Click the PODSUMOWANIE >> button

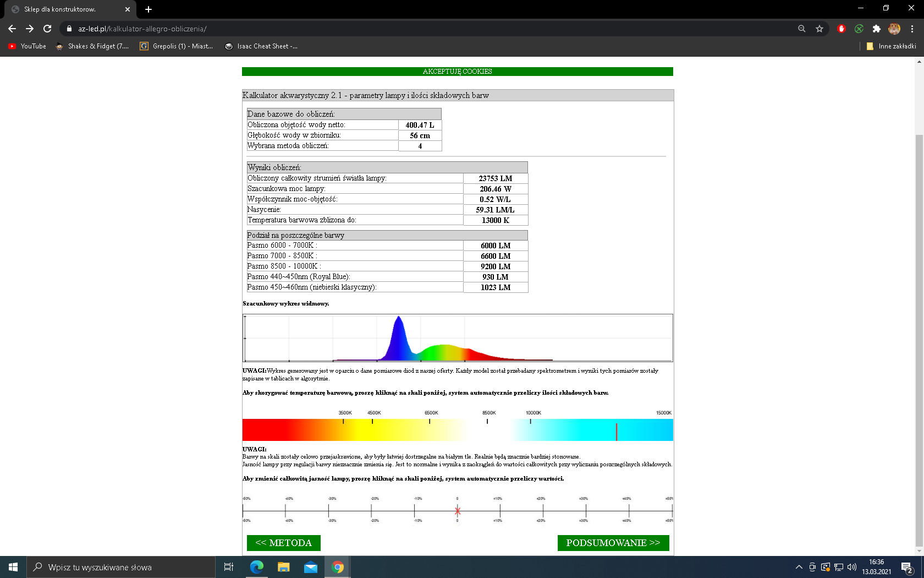click(613, 543)
